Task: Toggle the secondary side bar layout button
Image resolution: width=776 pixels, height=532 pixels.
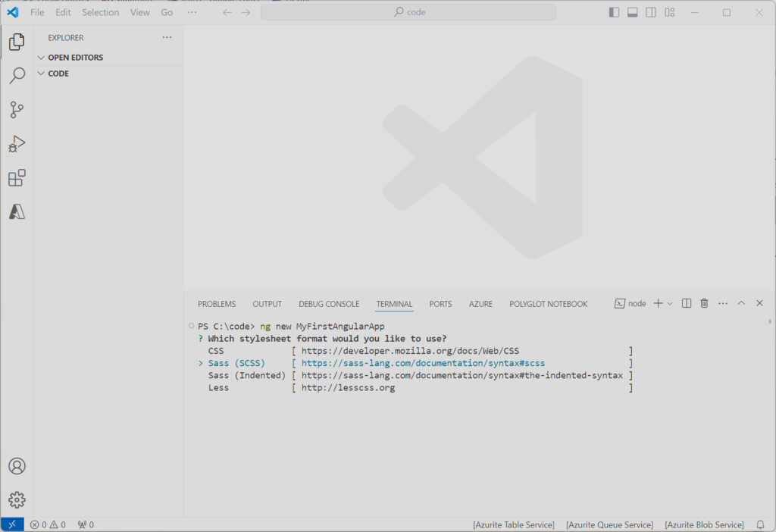Action: pyautogui.click(x=651, y=12)
